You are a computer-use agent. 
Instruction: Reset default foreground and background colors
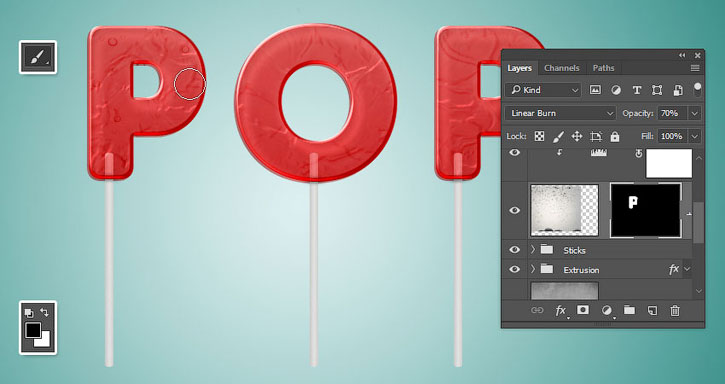click(x=29, y=313)
